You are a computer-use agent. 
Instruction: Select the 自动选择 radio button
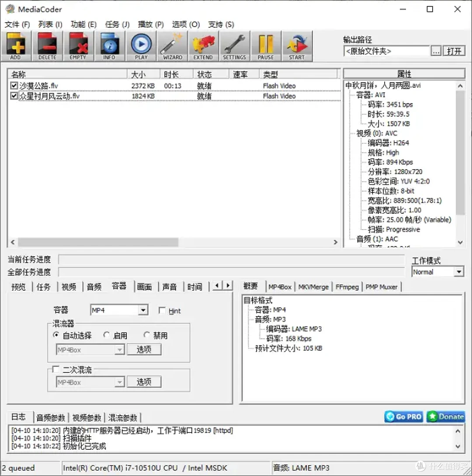point(56,335)
